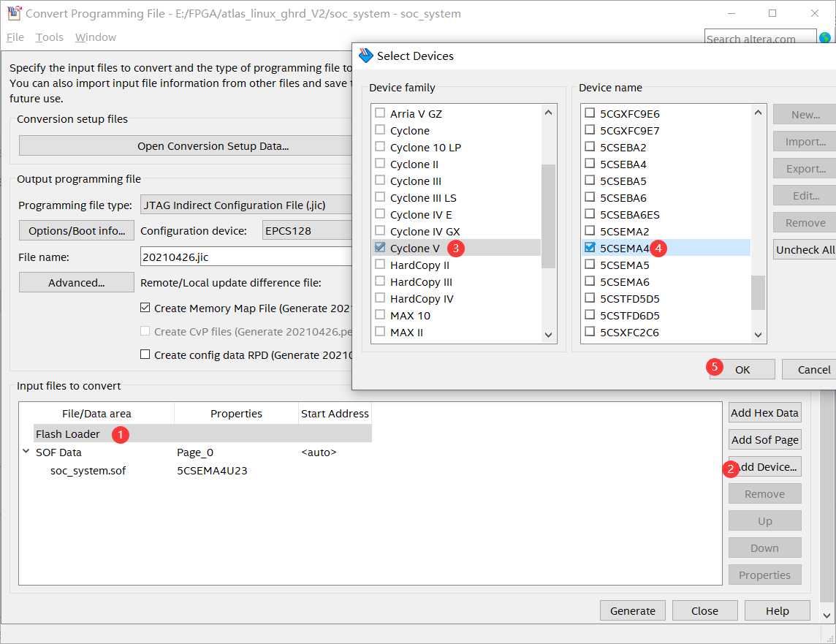Viewport: 836px width, 644px height.
Task: Open Help for the converter
Action: tap(778, 611)
